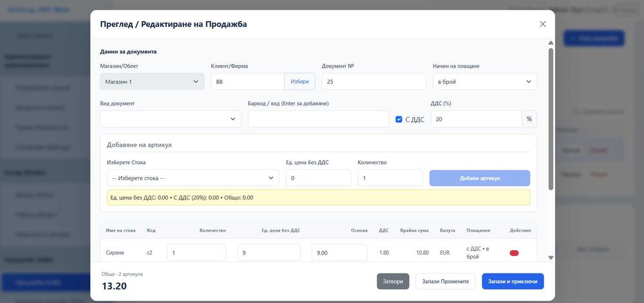This screenshot has width=644, height=303.
Task: Click the Ед. цена без ДДС input
Action: [x=318, y=178]
